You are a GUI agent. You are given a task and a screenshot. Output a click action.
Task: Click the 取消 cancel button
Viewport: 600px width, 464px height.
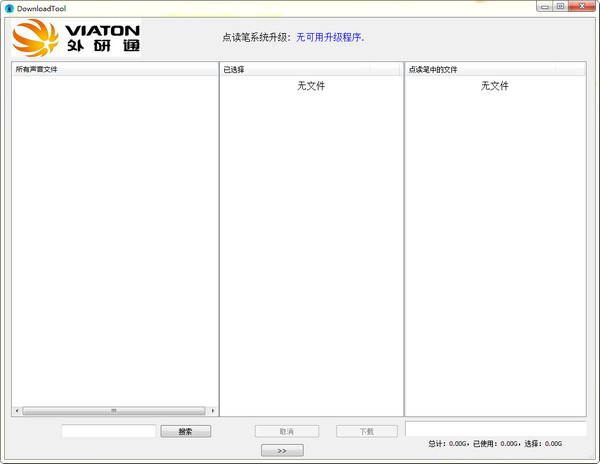point(287,431)
